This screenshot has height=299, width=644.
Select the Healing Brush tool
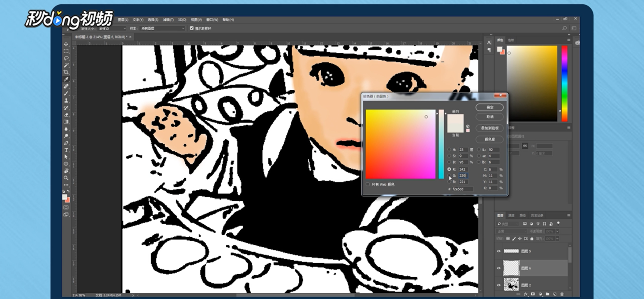point(66,86)
